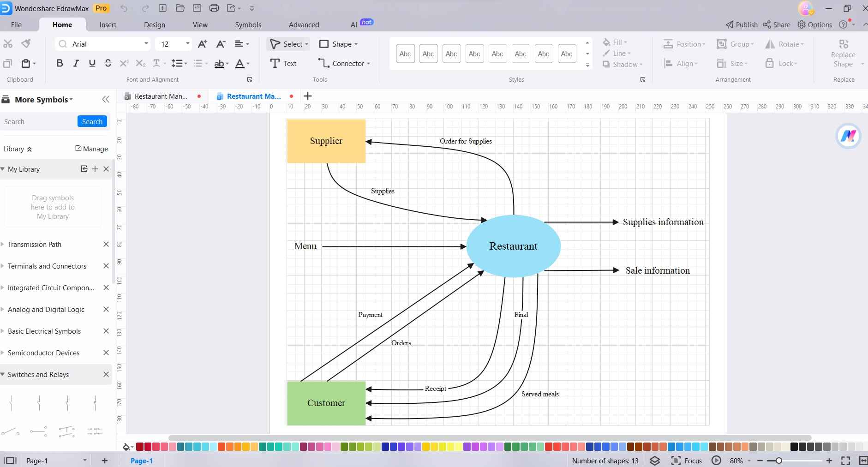The image size is (868, 467).
Task: Click the Search button in symbols panel
Action: point(92,121)
